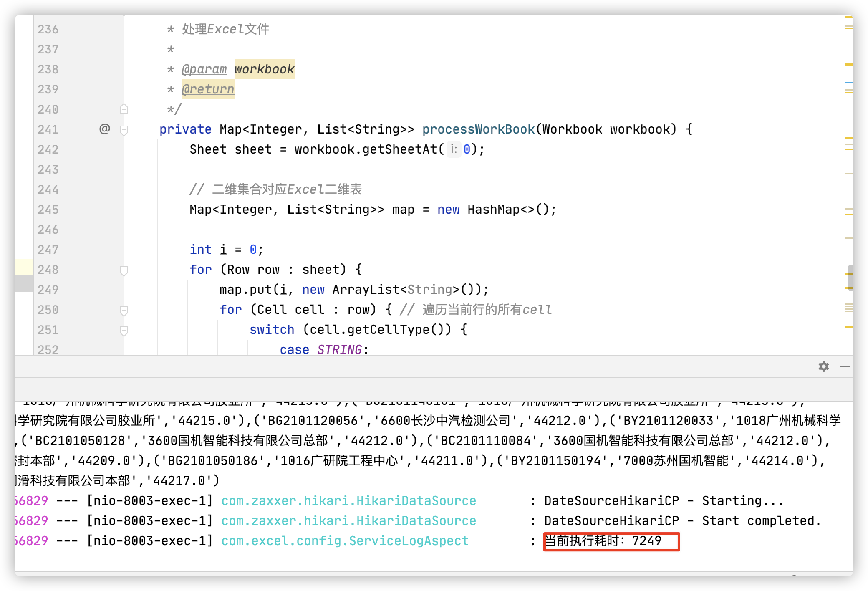This screenshot has width=868, height=591.
Task: Click line number 247 in the gutter
Action: pos(48,250)
